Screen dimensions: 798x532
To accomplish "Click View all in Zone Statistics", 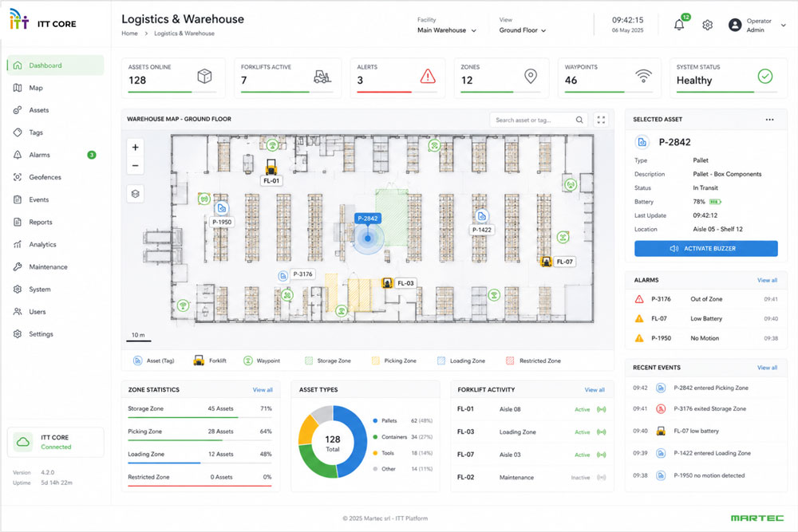I will click(263, 390).
